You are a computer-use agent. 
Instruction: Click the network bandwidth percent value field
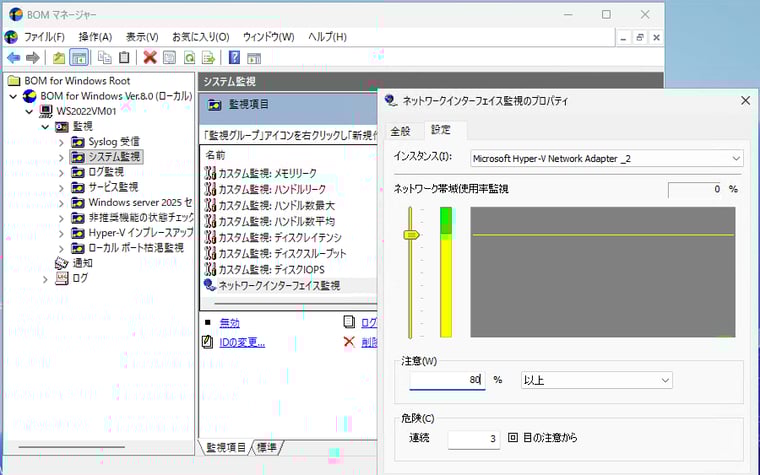tap(696, 190)
